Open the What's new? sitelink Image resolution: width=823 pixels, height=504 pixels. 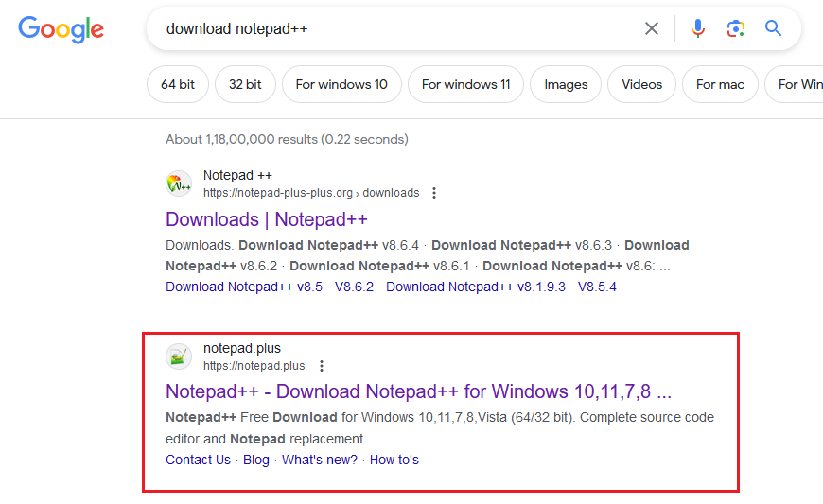(x=320, y=460)
